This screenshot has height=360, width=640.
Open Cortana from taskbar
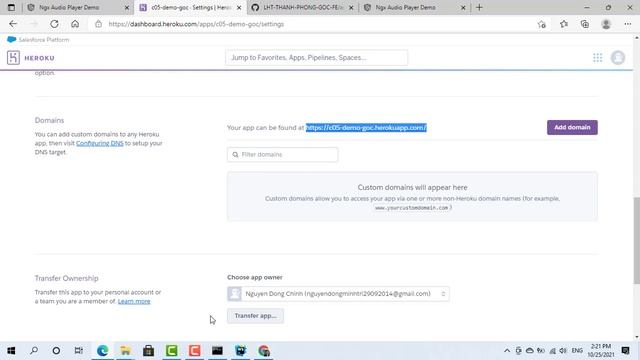click(x=56, y=351)
